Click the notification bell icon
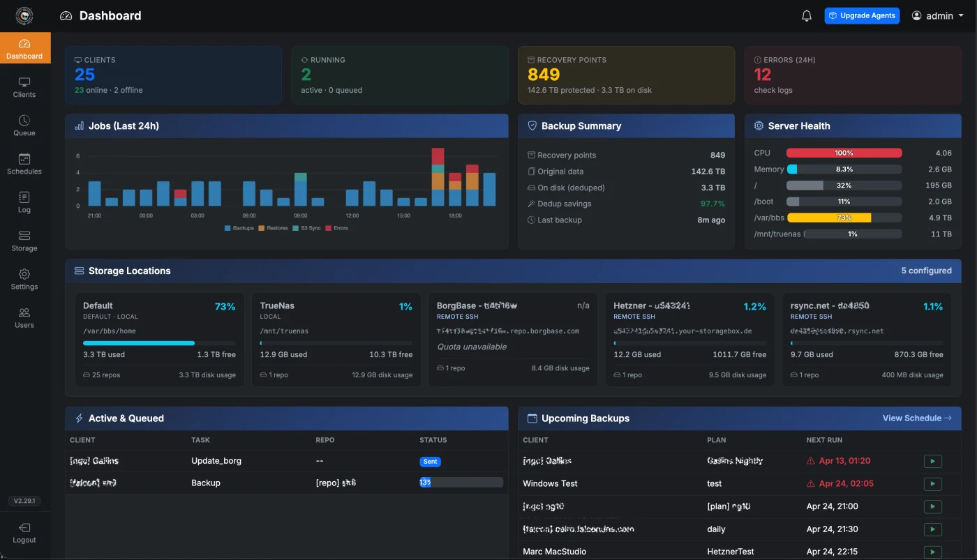The height and width of the screenshot is (560, 977). [x=807, y=15]
